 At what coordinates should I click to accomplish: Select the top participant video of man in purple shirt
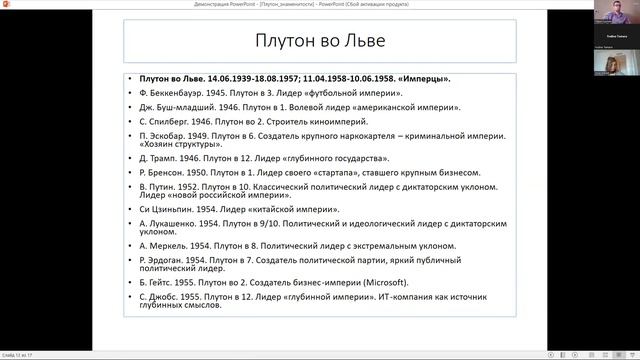point(617,12)
